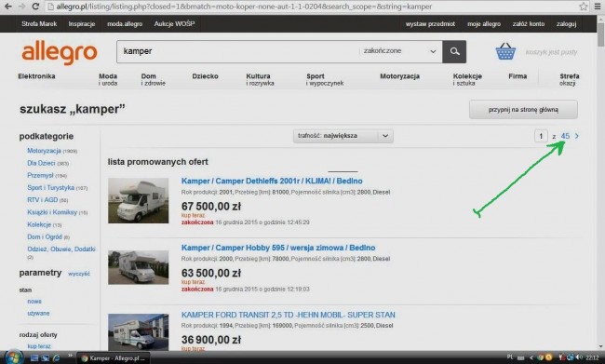
Task: Select the Sport i Turystyka subcategory
Action: [50, 188]
